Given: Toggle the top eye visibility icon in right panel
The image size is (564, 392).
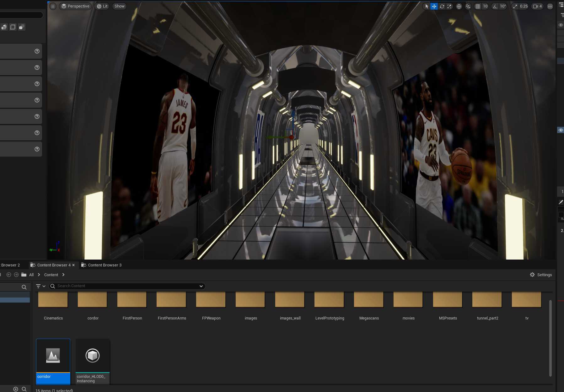Looking at the screenshot, I should (561, 25).
